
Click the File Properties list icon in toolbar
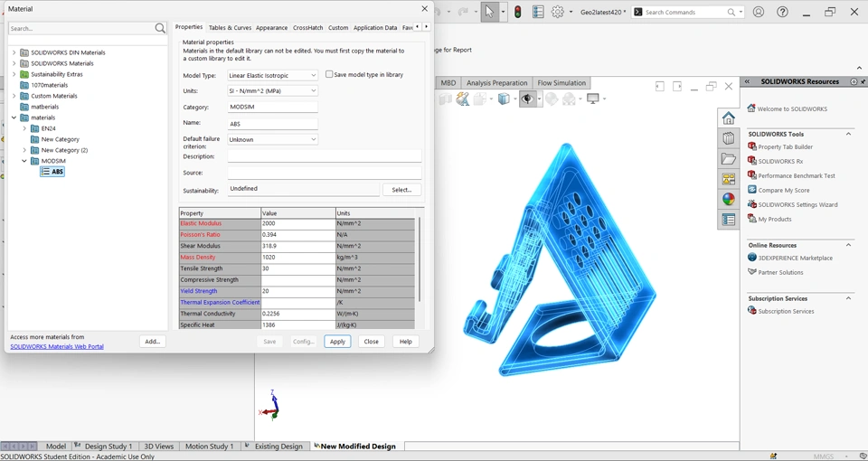click(537, 12)
